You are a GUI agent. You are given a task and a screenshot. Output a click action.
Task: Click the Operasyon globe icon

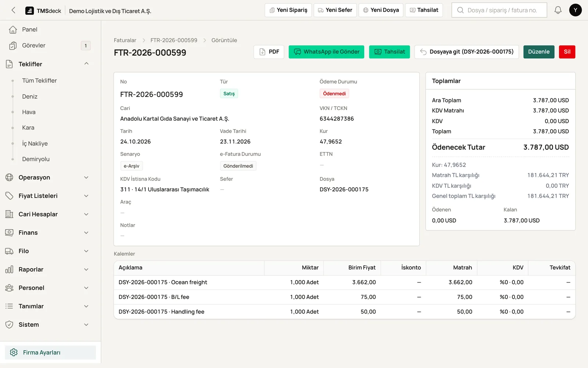pyautogui.click(x=10, y=177)
